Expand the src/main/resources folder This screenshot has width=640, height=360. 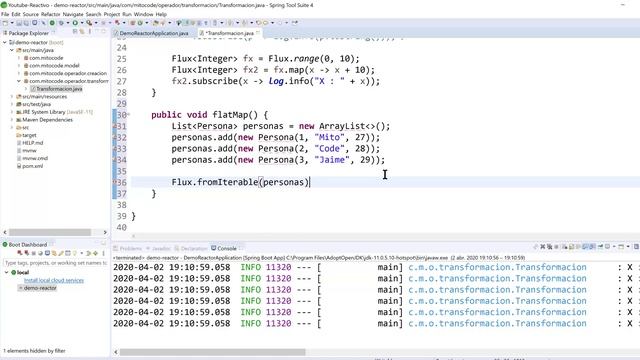[x=12, y=97]
